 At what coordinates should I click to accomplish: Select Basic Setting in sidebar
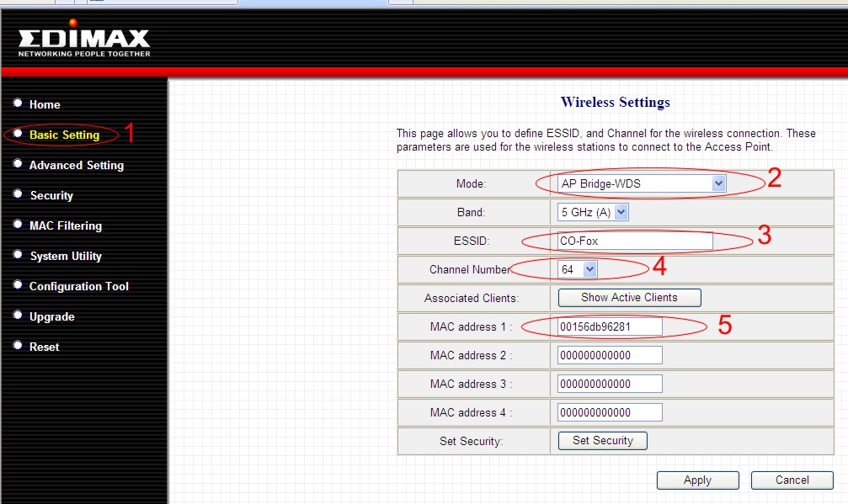point(64,135)
